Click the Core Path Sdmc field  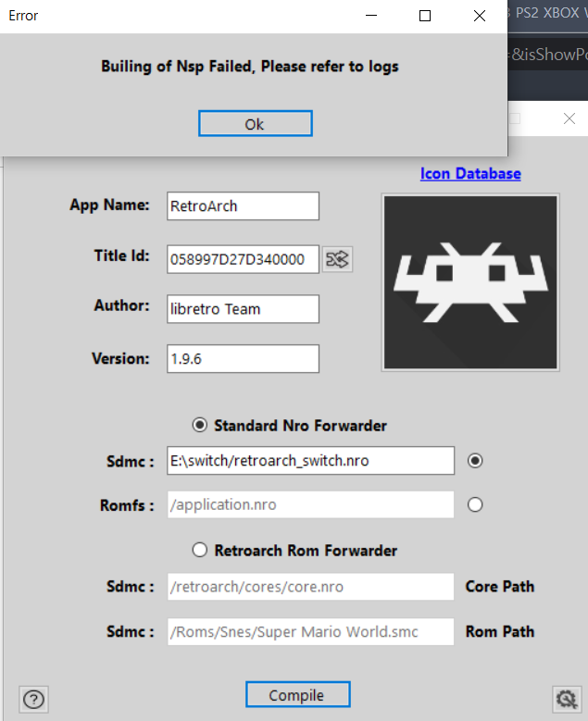(x=310, y=586)
